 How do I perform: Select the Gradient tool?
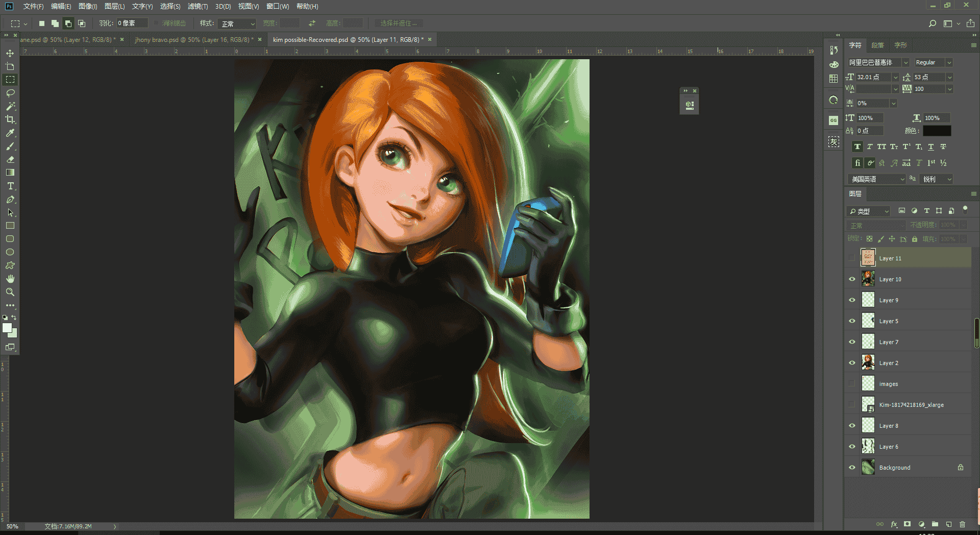10,173
